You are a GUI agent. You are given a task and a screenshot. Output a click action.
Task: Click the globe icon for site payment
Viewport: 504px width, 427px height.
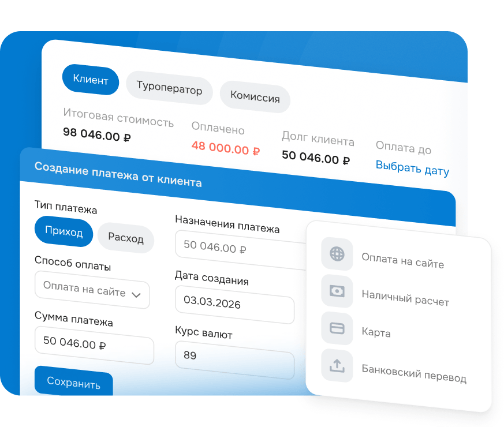337,254
